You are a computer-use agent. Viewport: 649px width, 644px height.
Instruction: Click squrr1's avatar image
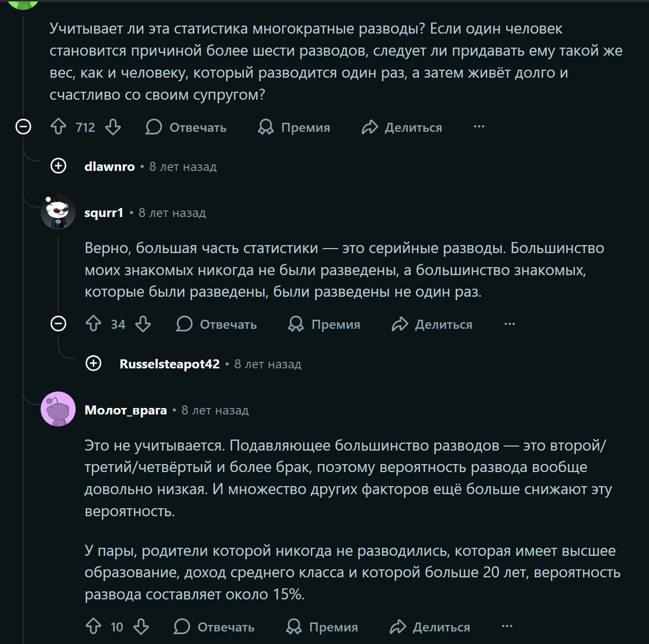[58, 212]
